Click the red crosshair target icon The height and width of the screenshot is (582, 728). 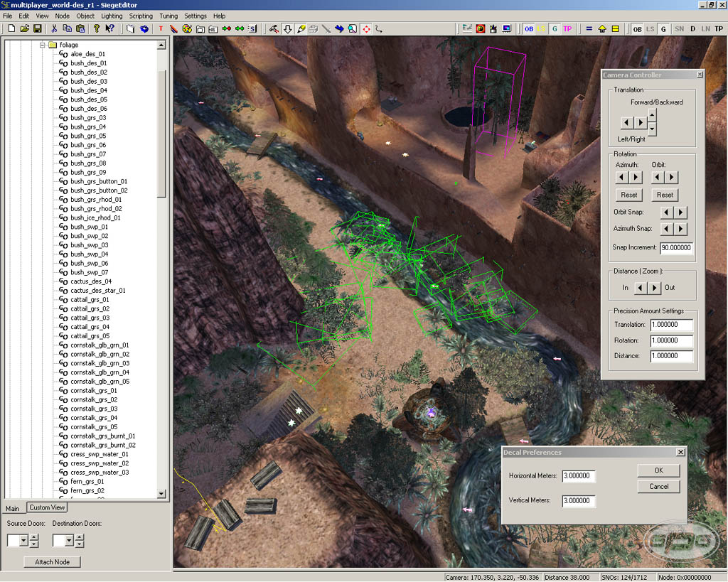click(366, 29)
